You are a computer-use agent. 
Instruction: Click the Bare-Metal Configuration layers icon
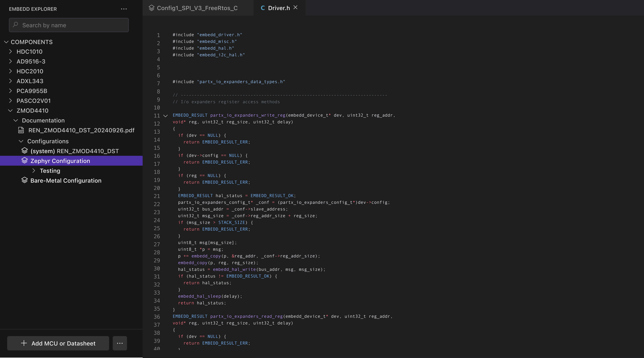tap(24, 180)
